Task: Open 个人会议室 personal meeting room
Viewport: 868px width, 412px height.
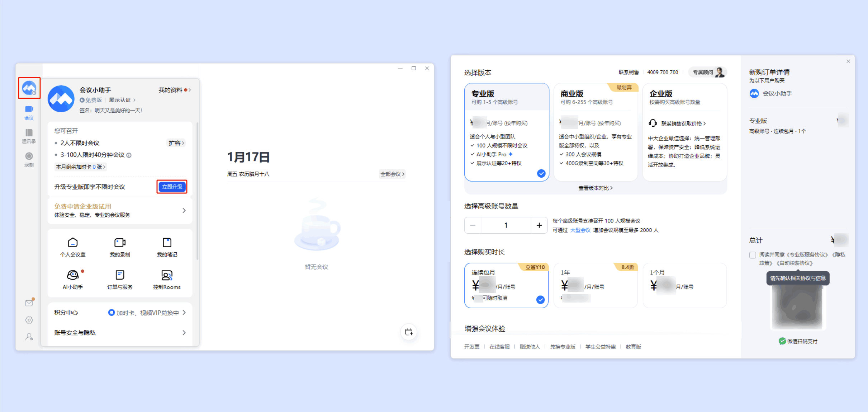Action: coord(73,247)
